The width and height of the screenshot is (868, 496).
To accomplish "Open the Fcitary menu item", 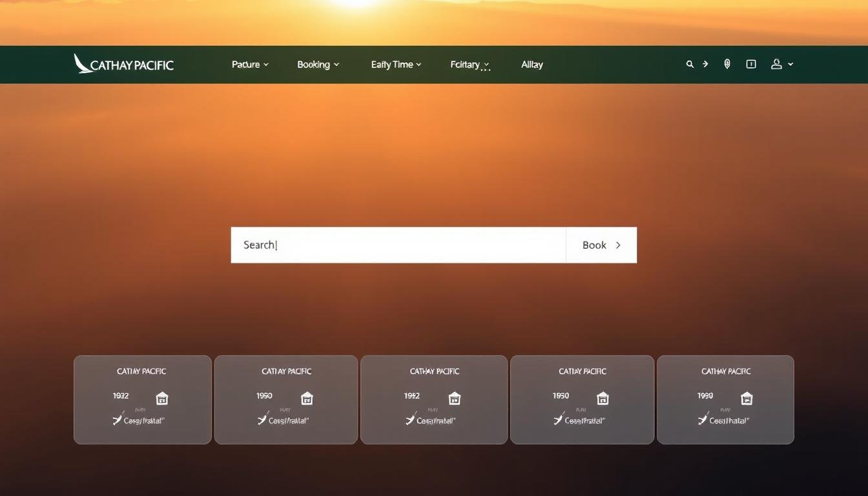I will tap(470, 65).
